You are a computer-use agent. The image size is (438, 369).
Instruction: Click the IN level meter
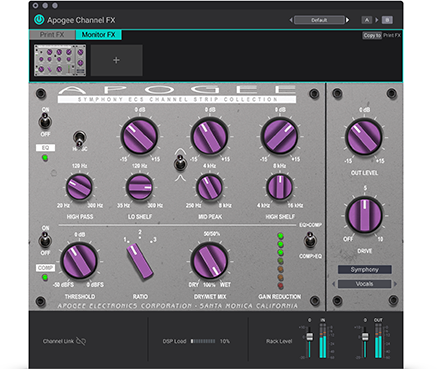(323, 341)
